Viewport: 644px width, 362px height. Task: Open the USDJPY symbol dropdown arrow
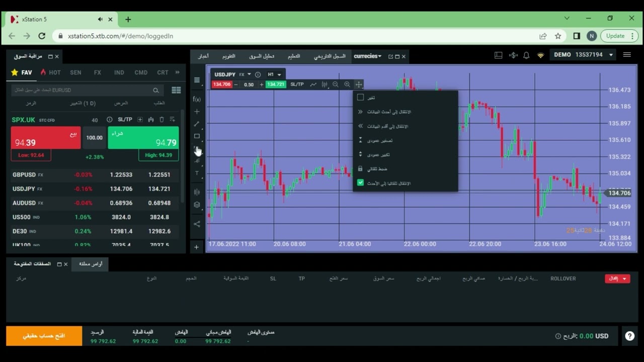pyautogui.click(x=249, y=74)
